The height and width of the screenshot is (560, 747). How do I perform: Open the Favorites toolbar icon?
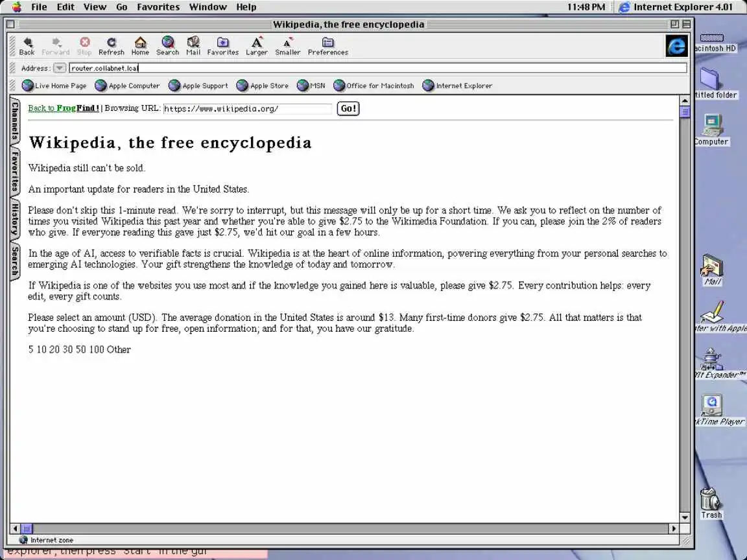222,46
